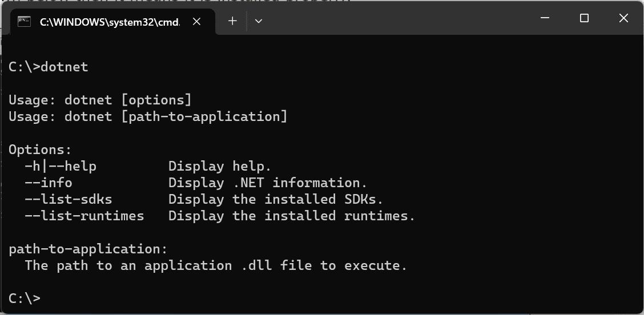The width and height of the screenshot is (644, 315).
Task: Click the --list-sdks option text
Action: (69, 199)
